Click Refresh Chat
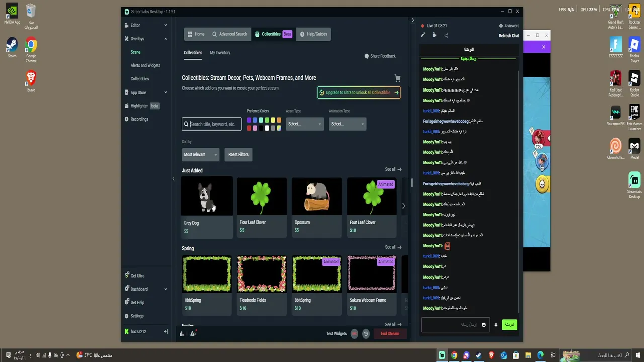The image size is (644, 362). [509, 36]
